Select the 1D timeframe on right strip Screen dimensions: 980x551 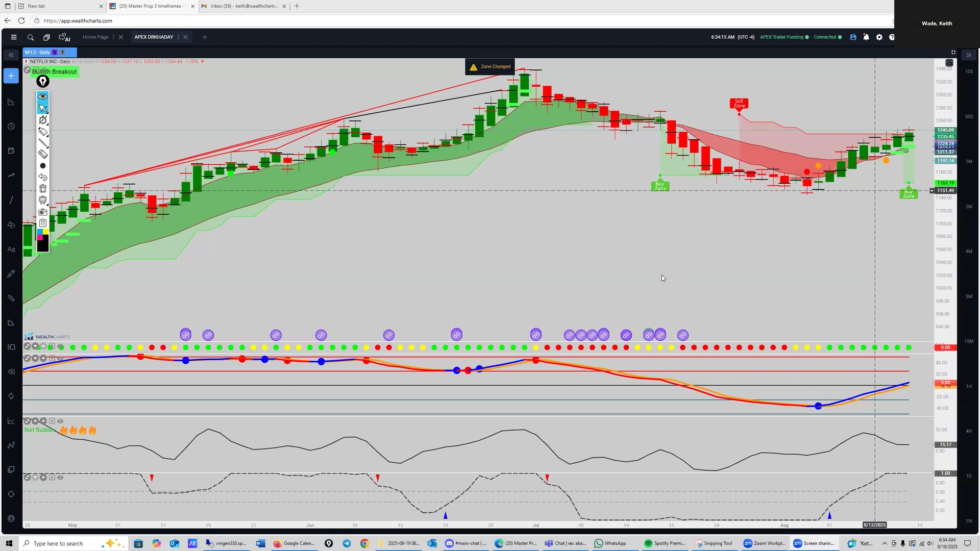969,476
